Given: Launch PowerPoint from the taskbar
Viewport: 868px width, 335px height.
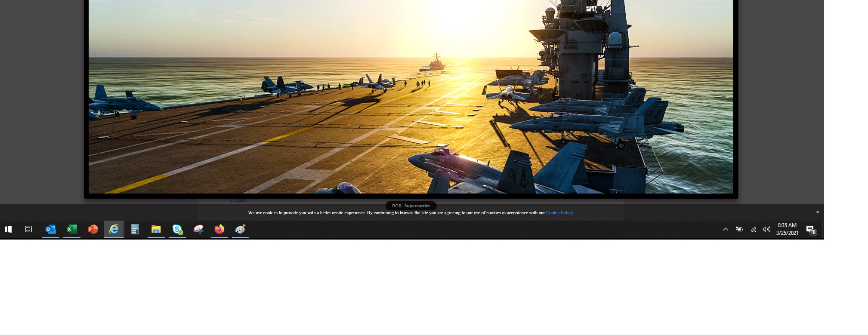Looking at the screenshot, I should pos(93,230).
